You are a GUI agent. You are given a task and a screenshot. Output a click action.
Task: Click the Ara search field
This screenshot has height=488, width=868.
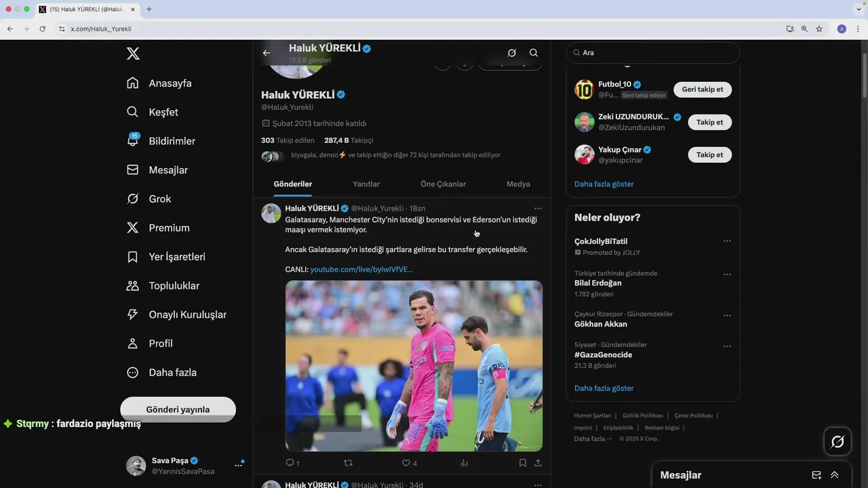[653, 53]
